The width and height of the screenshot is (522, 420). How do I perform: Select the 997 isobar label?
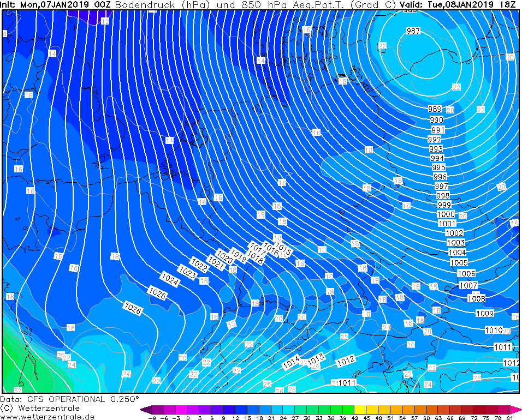click(441, 186)
